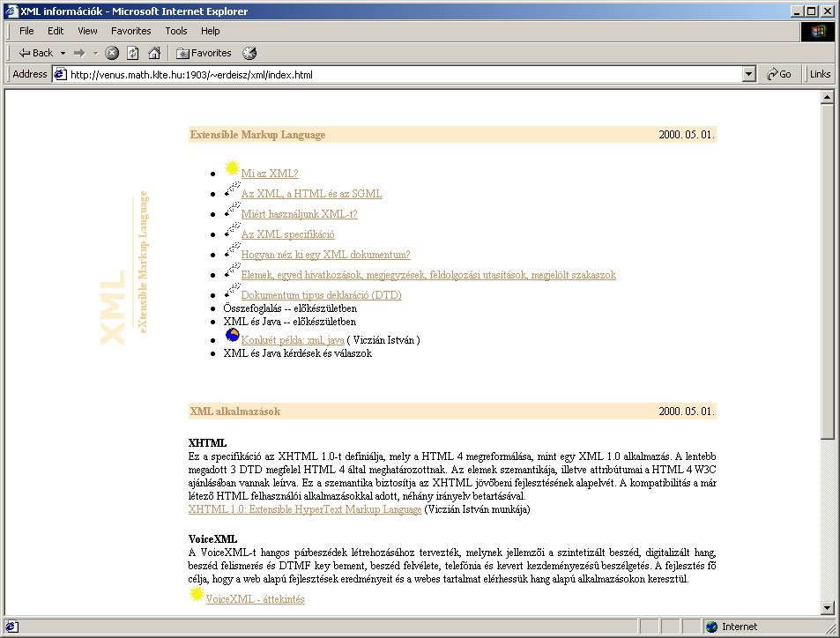Open the File menu

26,31
